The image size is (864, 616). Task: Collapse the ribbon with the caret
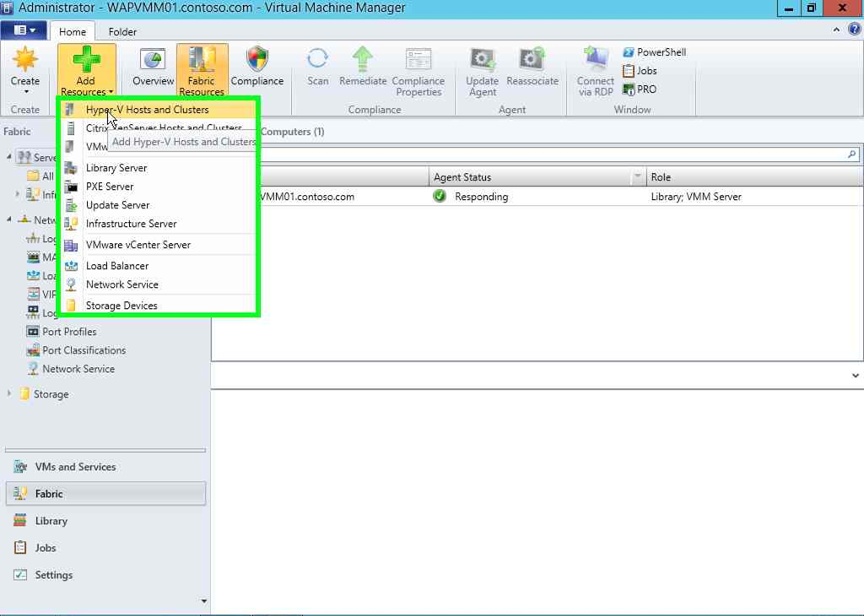[x=836, y=30]
